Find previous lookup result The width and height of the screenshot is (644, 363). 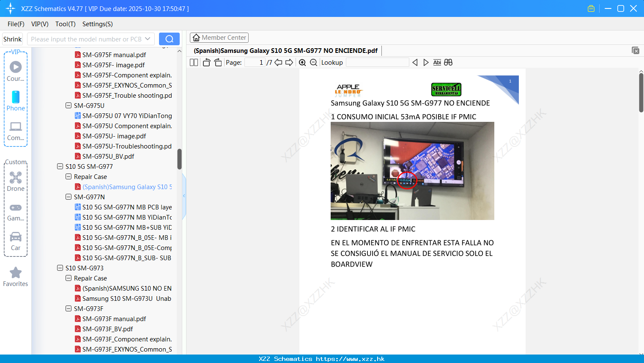tap(415, 62)
